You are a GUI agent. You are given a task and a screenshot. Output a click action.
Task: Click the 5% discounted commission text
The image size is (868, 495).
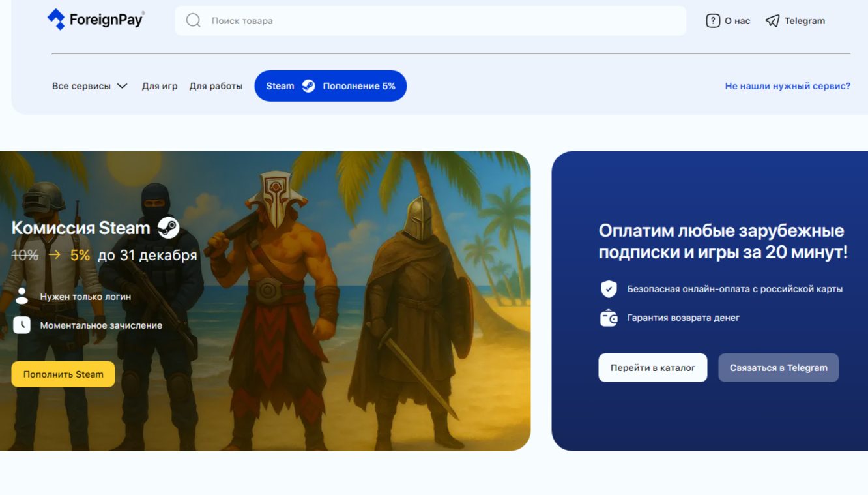point(80,255)
